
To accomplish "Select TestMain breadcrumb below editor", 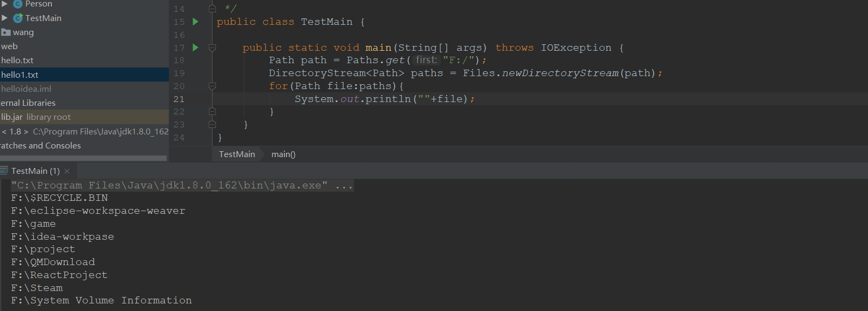I will pos(237,154).
